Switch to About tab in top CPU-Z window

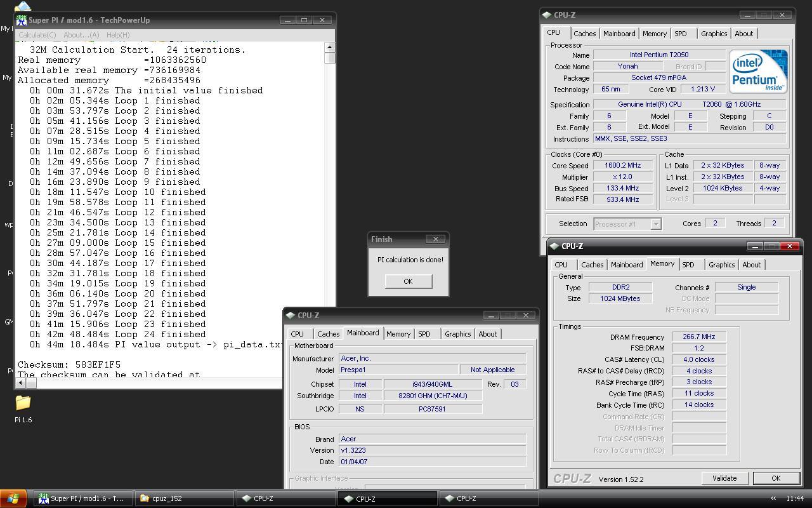click(x=744, y=34)
